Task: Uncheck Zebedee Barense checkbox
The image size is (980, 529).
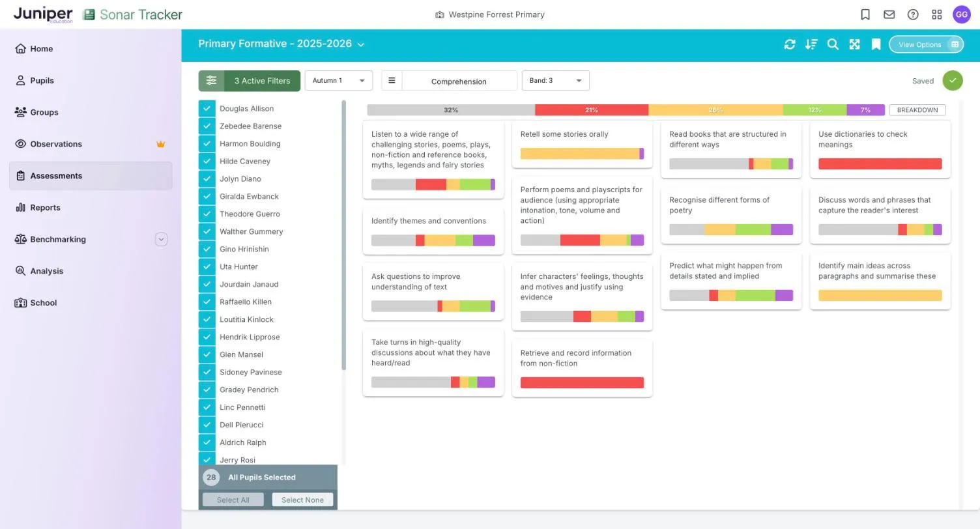Action: (207, 126)
